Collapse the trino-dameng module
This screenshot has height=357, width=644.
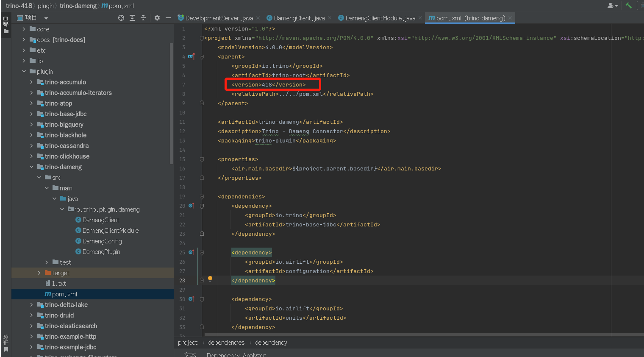point(31,167)
